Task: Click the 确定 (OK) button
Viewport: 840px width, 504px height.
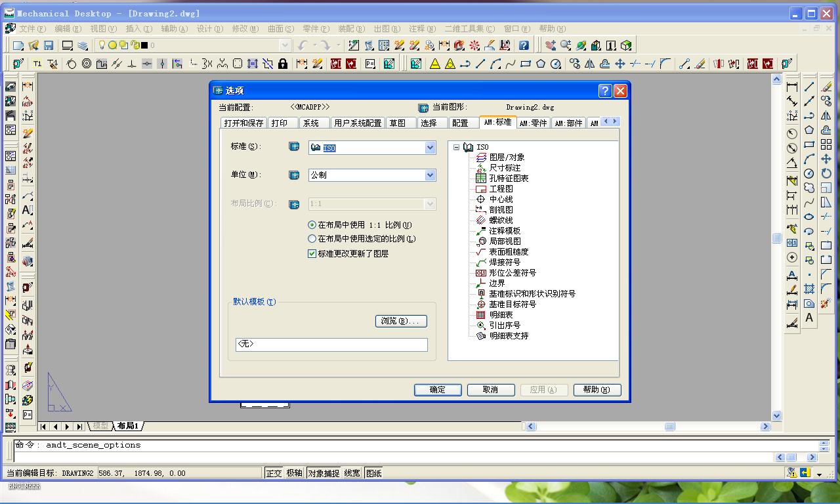Action: click(x=438, y=390)
